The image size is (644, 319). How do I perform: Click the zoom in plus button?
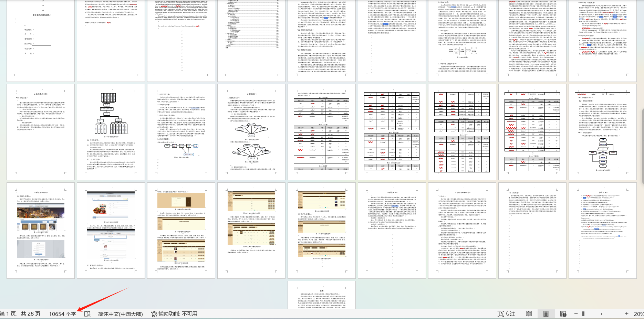[626, 314]
